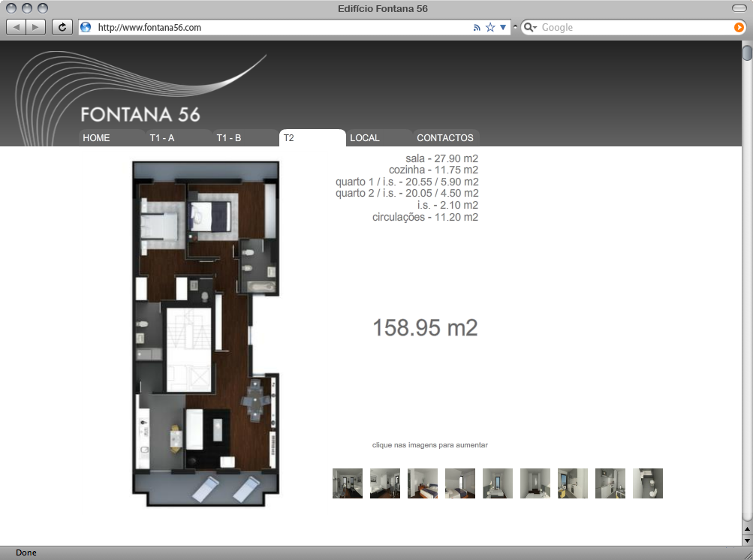Open the fourth thumbnail bedroom with window
Viewport: 753px width, 560px height.
460,483
